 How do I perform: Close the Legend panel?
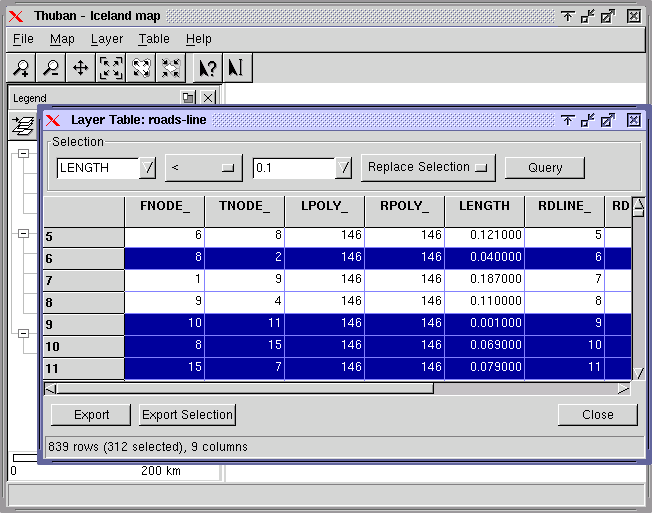coord(208,98)
